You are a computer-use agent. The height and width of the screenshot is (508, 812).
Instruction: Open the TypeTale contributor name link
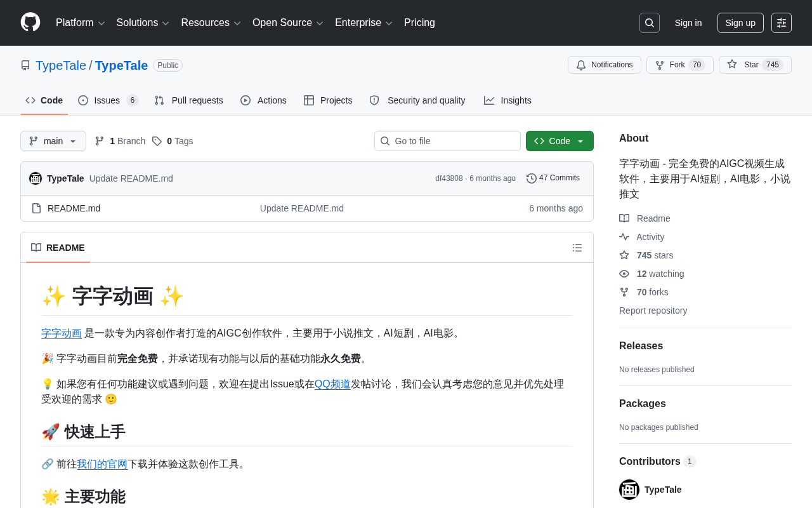[x=663, y=490]
